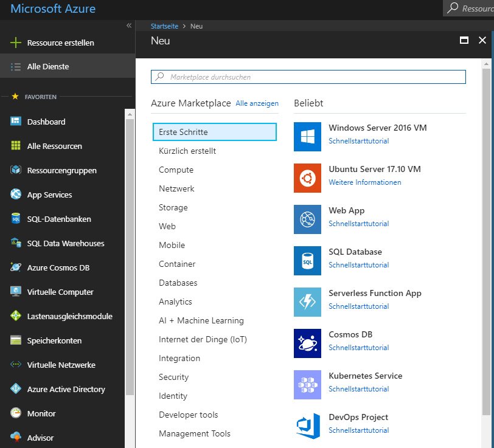Click the Web App icon under Beliebt
The image size is (494, 448).
307,219
